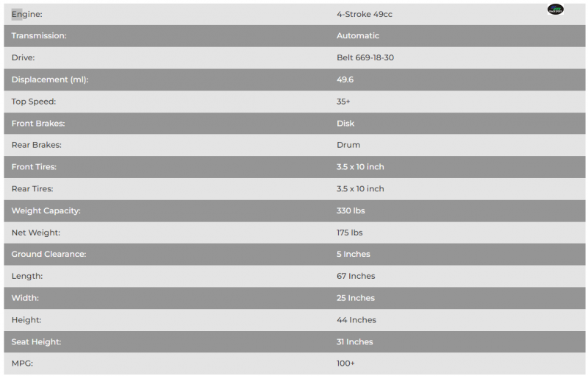Click the '67 Inches' length value

coord(356,276)
